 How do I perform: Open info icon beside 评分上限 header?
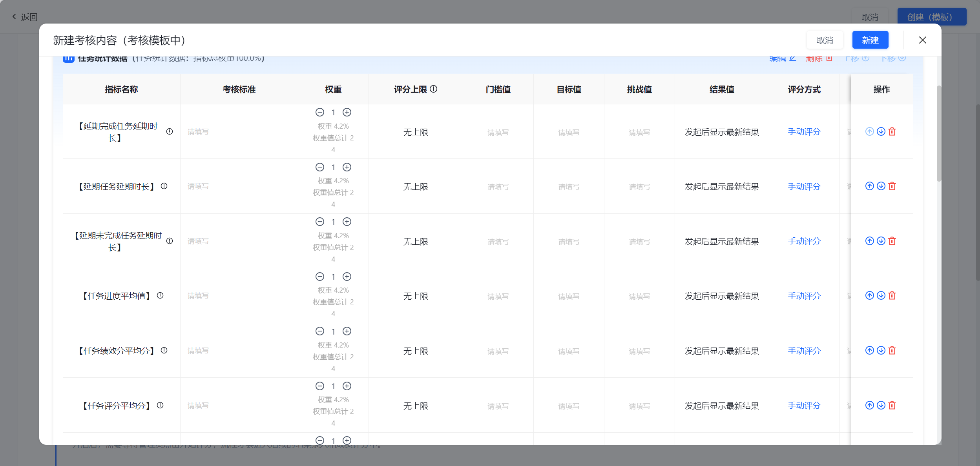click(x=434, y=89)
